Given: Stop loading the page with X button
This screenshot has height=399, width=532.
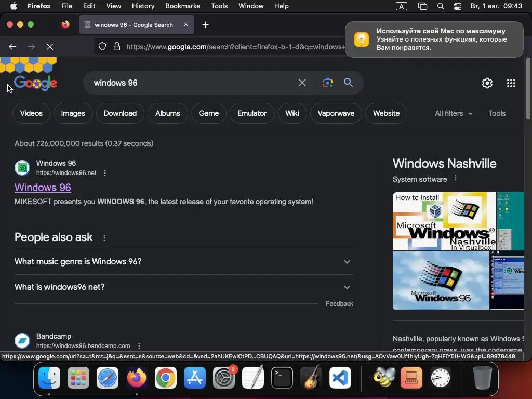Looking at the screenshot, I should pyautogui.click(x=50, y=46).
